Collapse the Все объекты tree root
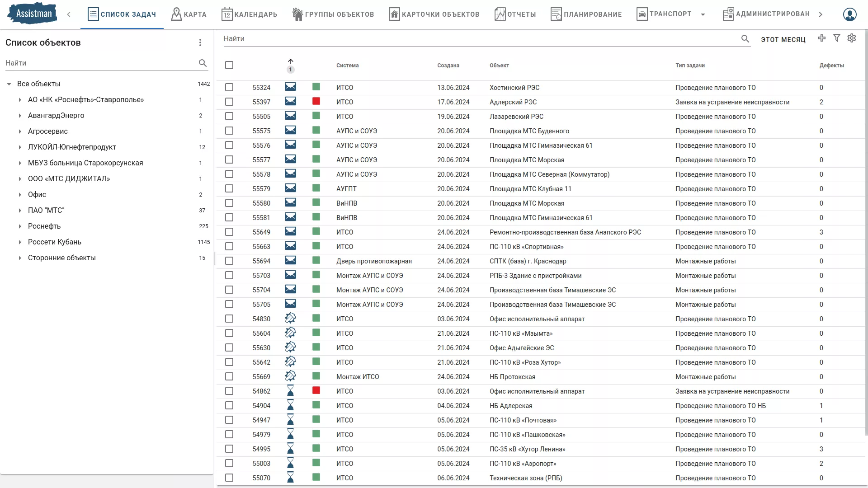 [x=9, y=84]
